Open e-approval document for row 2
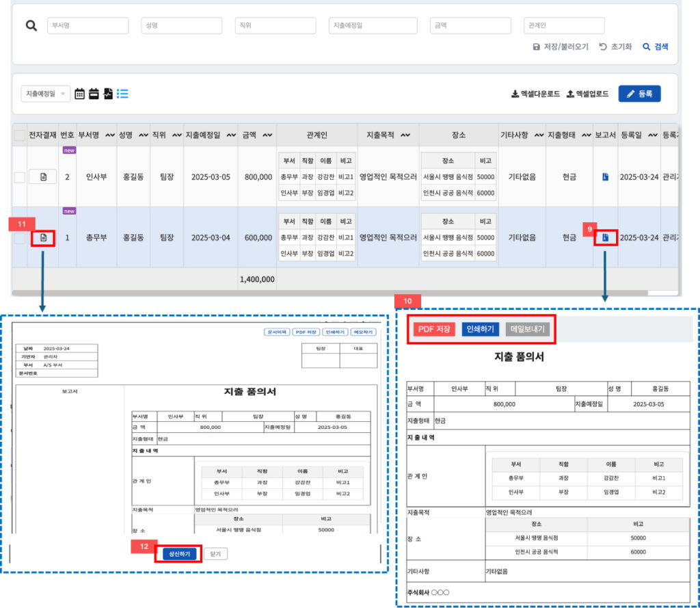700x608 pixels. pos(43,177)
